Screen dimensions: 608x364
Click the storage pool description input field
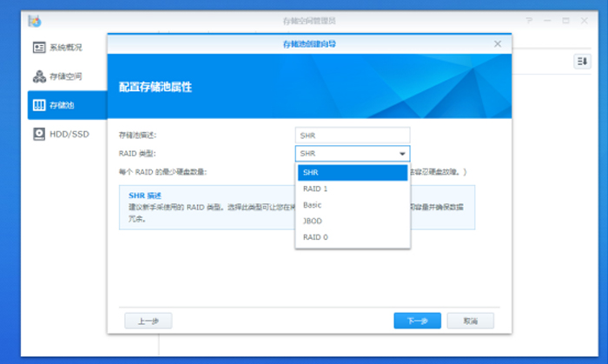(x=353, y=136)
